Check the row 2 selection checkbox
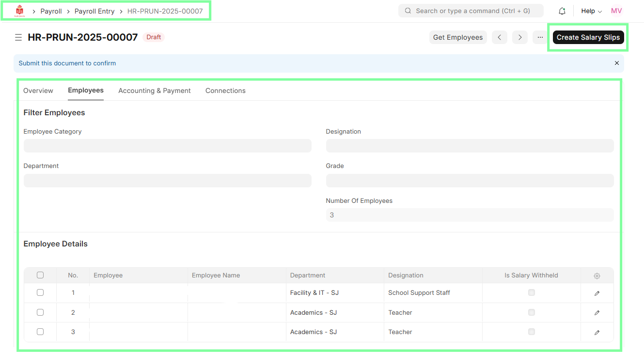644x352 pixels. pyautogui.click(x=40, y=312)
